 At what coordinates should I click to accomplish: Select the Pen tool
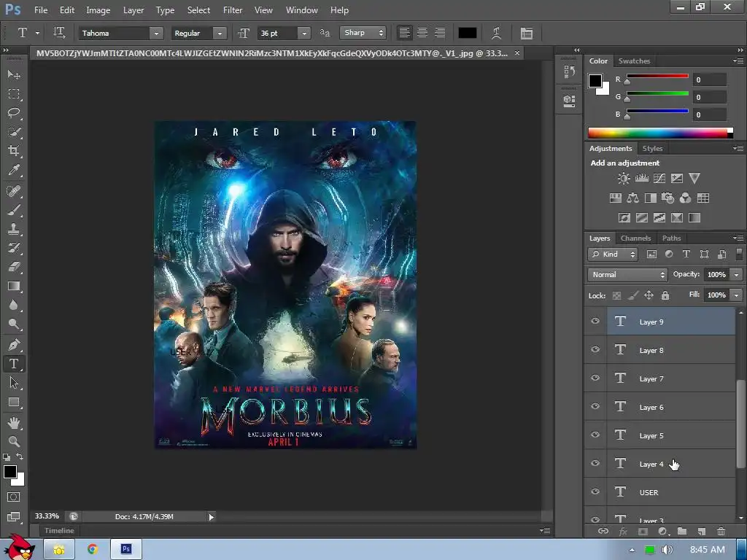(x=14, y=345)
